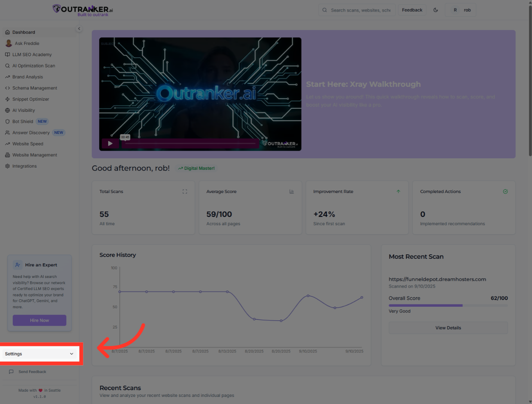Click the AI Visibility globe icon
This screenshot has width=532, height=404.
(x=7, y=110)
